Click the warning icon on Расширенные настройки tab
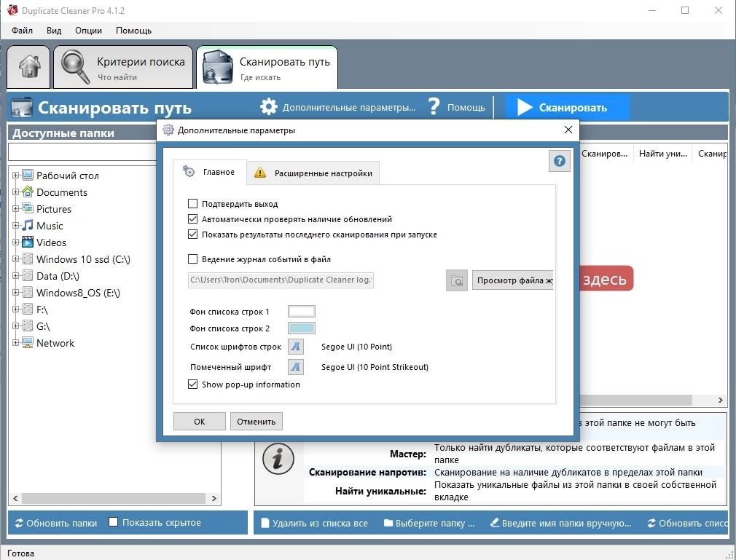Image resolution: width=736 pixels, height=560 pixels. point(259,173)
